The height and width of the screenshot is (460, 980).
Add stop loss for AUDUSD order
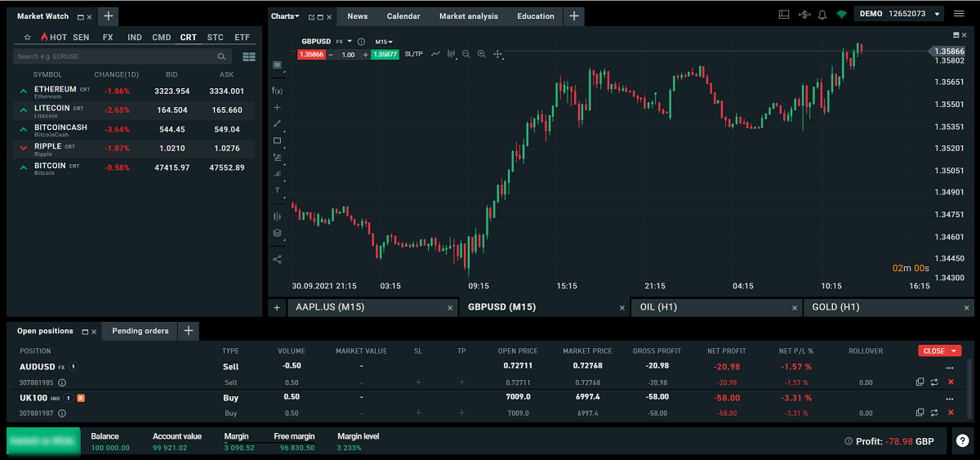pos(418,382)
